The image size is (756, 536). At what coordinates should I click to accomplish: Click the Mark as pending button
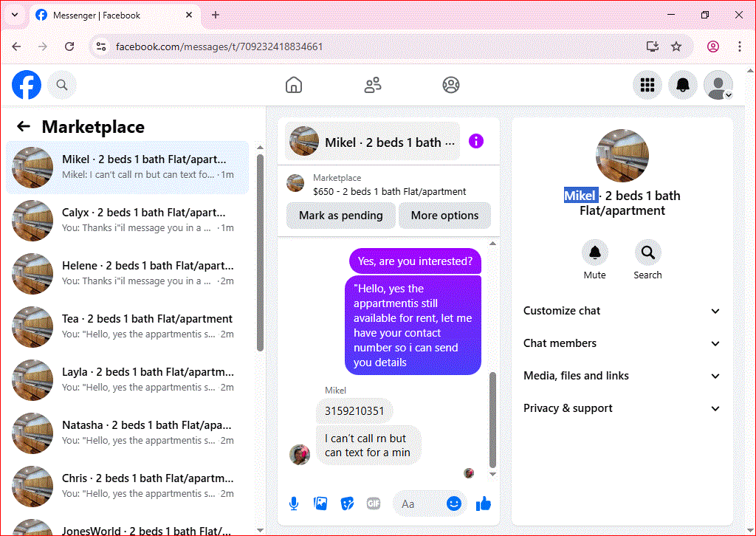point(341,216)
